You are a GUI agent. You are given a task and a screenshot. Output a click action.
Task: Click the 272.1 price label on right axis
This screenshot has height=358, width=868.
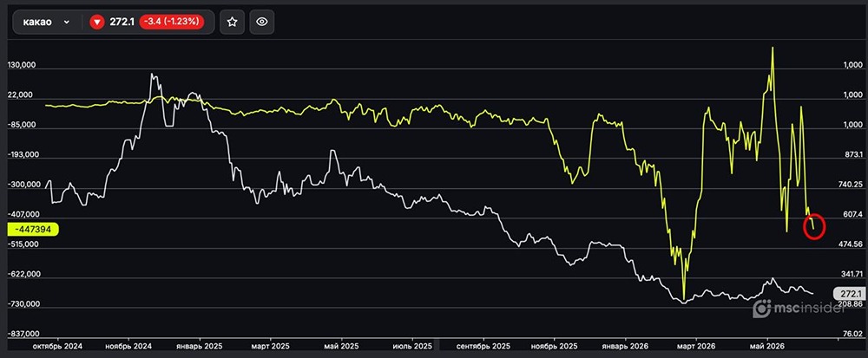pos(852,294)
